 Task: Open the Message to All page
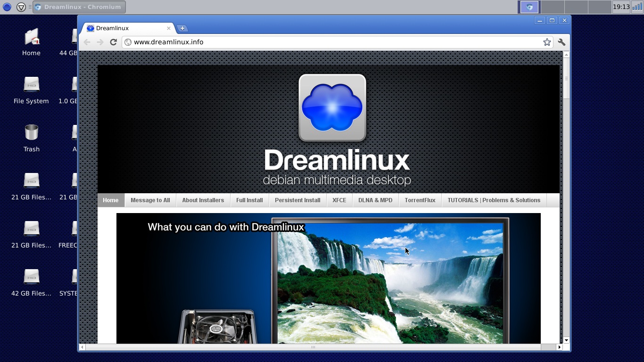tap(150, 200)
